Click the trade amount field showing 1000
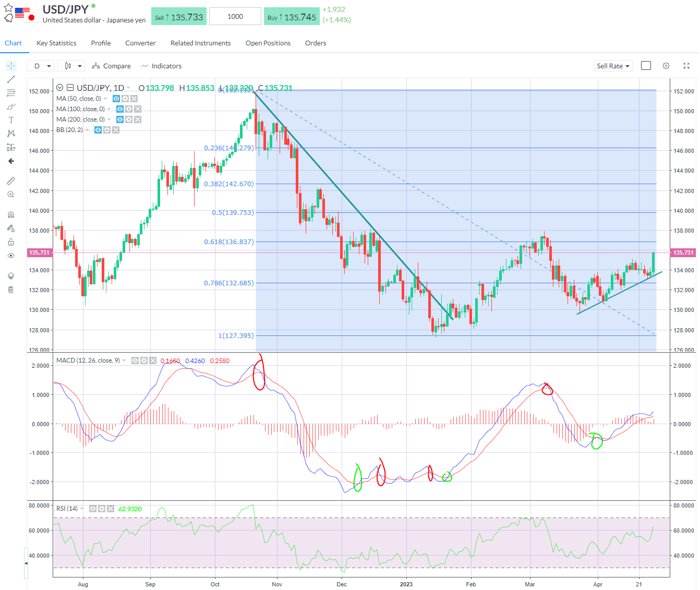The height and width of the screenshot is (590, 700). click(x=235, y=17)
